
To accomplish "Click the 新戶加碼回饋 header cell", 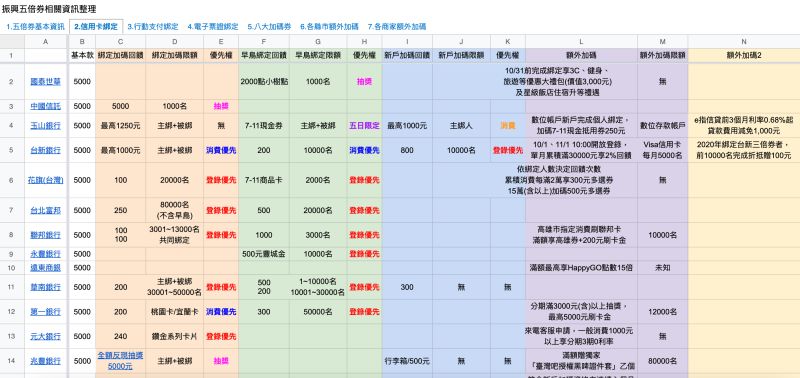I will pos(407,56).
